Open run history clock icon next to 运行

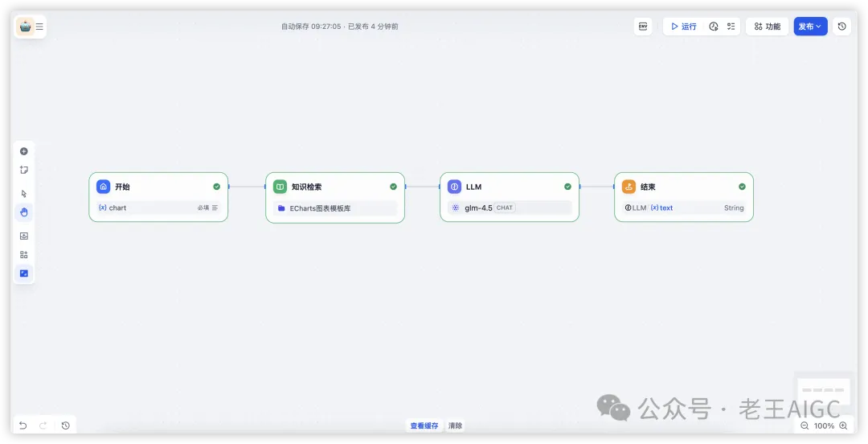(x=714, y=26)
